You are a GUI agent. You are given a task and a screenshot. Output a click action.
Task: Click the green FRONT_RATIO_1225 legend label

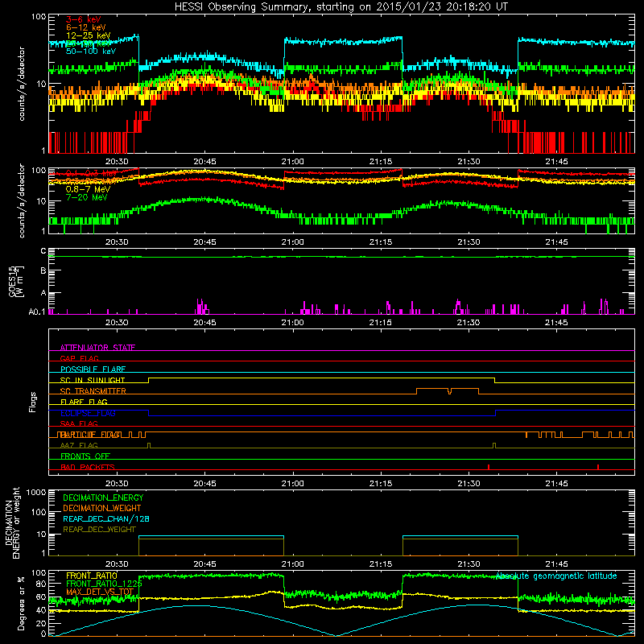pyautogui.click(x=104, y=584)
